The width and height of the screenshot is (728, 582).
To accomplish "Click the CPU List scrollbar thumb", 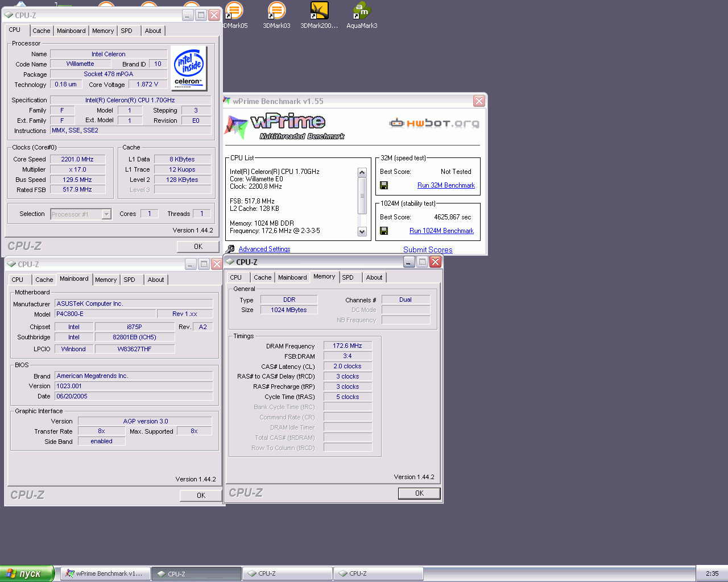I will click(362, 196).
